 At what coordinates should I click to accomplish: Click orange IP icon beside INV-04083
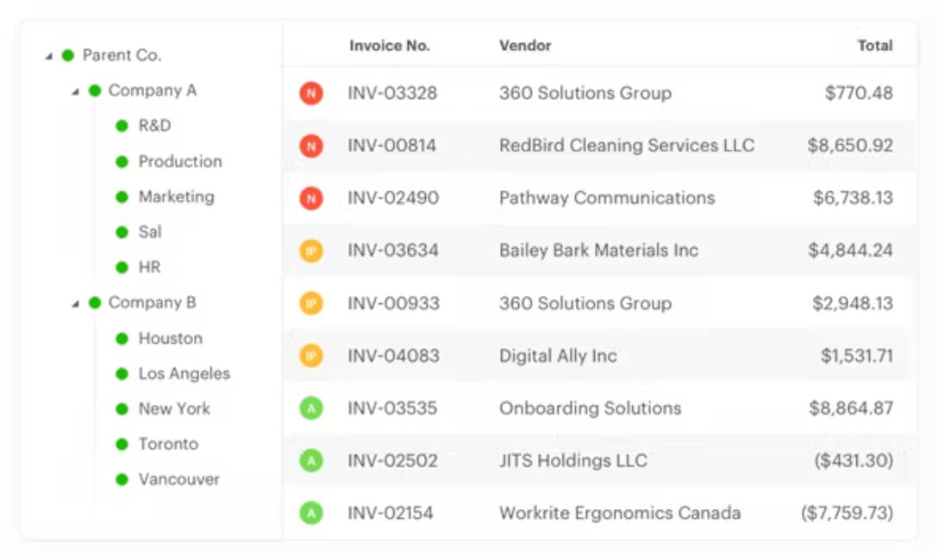click(311, 356)
